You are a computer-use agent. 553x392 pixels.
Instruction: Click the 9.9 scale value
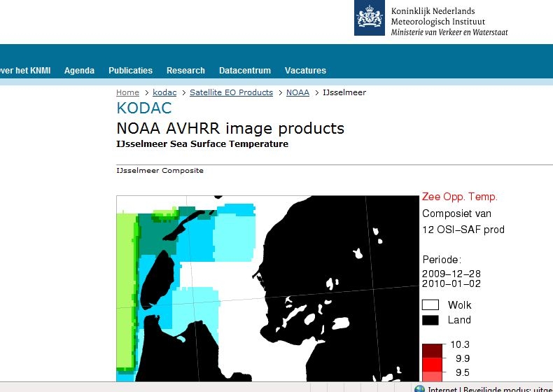coord(463,358)
